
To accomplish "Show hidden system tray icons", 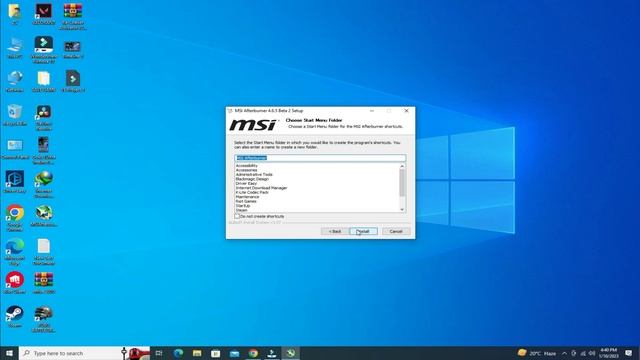I will pos(564,353).
